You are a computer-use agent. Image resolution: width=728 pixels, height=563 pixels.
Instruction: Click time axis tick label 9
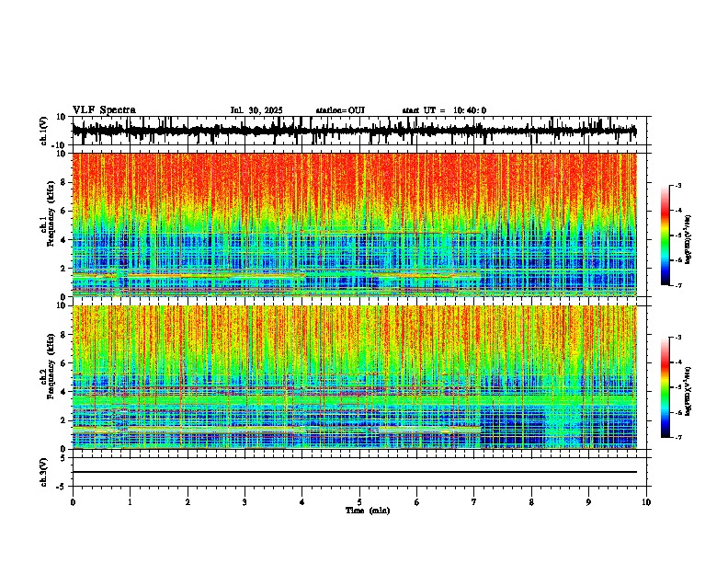588,502
